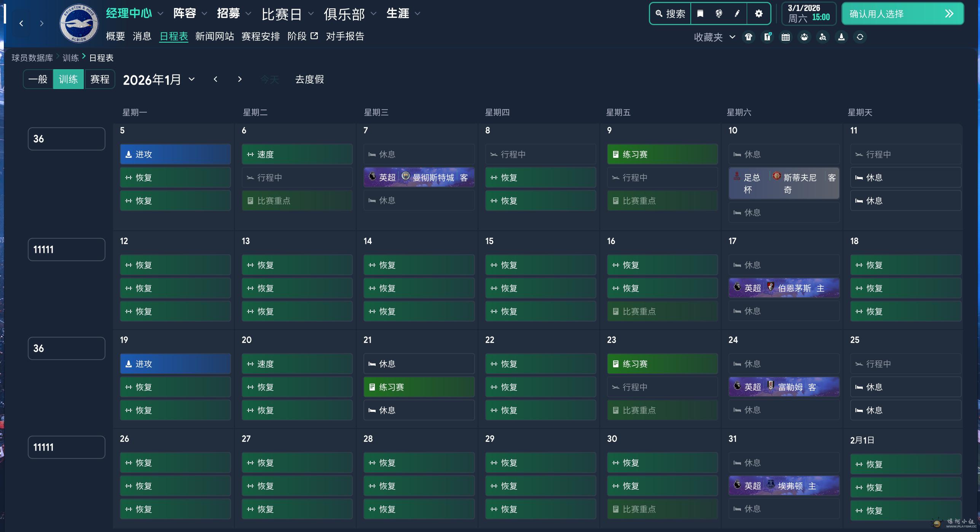Screen dimensions: 980x532
Task: Select the 训练 view toggle
Action: 69,79
